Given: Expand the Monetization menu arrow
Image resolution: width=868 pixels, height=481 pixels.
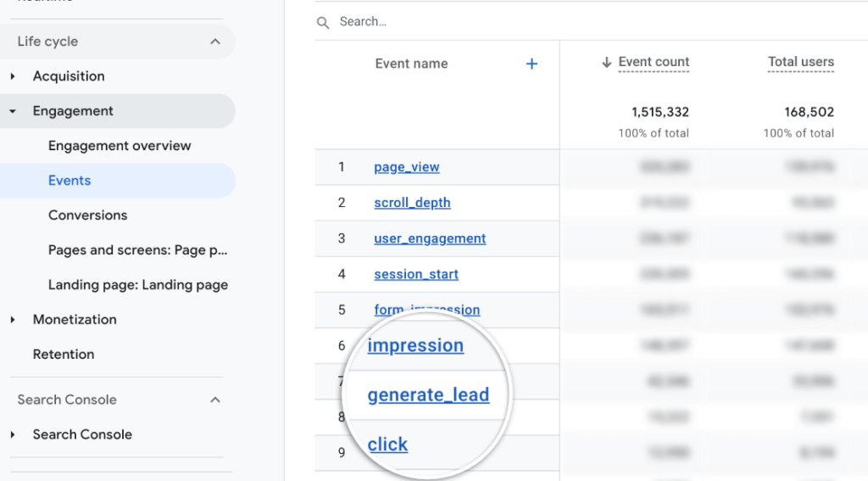Looking at the screenshot, I should [13, 320].
